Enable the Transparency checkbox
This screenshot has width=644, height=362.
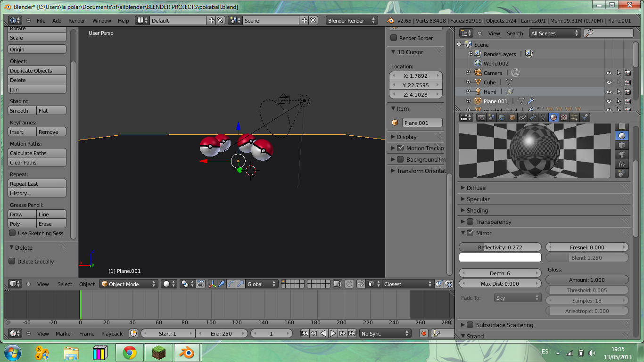[470, 222]
